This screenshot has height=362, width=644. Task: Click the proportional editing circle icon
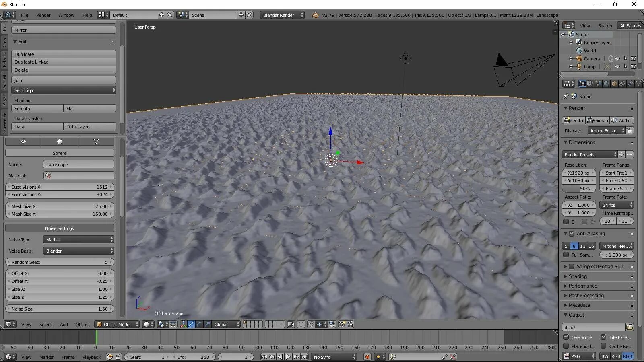(301, 324)
